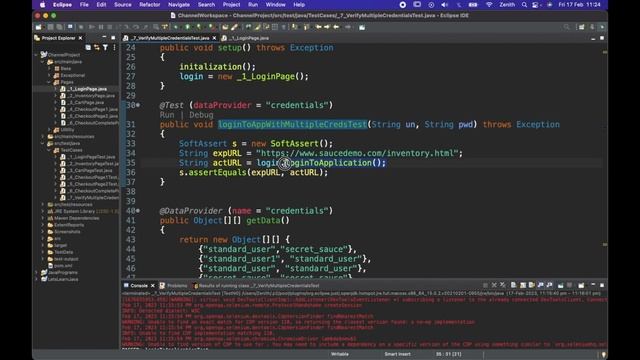Toggle Show Console on Standard Error change
The width and height of the screenshot is (640, 360).
pos(549,285)
